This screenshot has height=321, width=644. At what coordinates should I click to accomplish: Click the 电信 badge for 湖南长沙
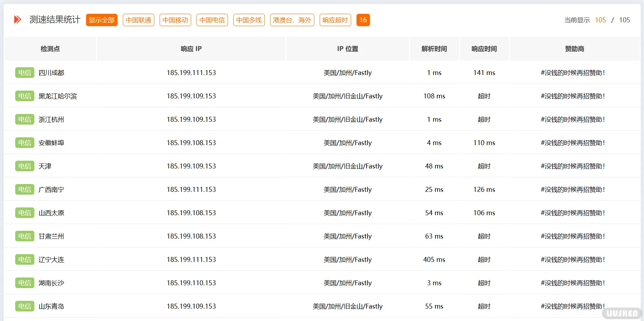(24, 283)
